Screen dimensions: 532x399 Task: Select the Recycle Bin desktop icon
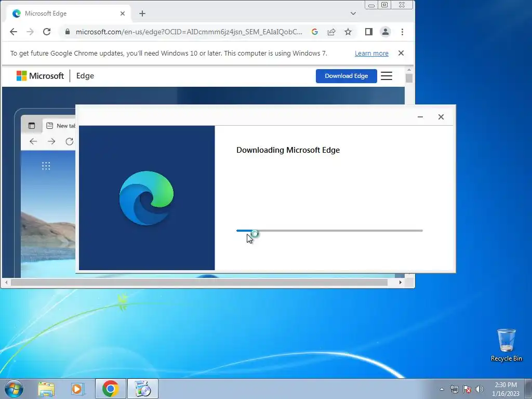tap(506, 345)
